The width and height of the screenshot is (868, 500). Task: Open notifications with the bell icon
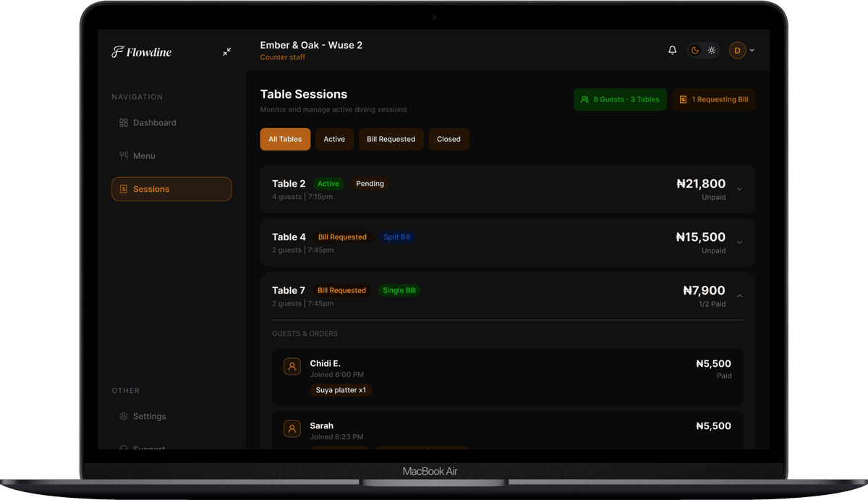click(x=672, y=51)
